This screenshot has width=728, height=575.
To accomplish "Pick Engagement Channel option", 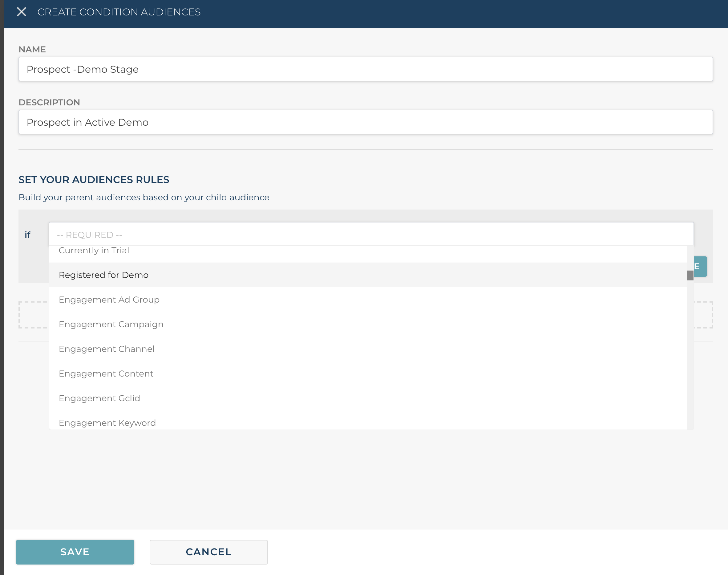I will pyautogui.click(x=107, y=349).
